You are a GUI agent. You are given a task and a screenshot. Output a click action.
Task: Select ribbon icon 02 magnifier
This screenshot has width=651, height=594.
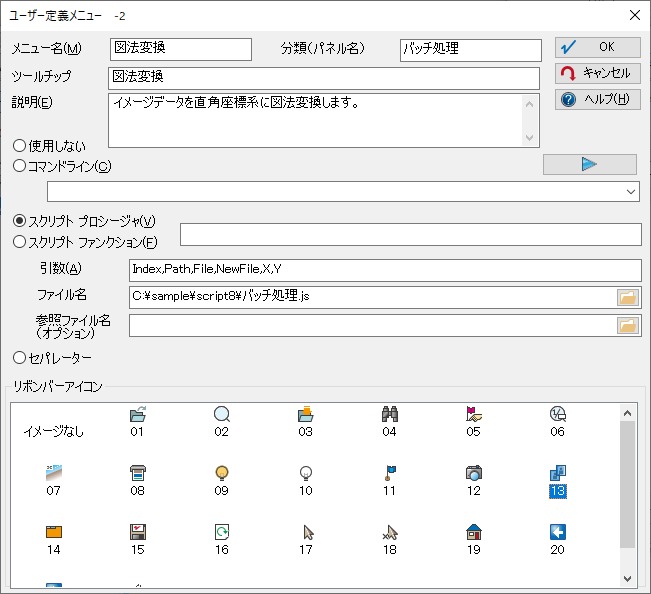pos(222,421)
